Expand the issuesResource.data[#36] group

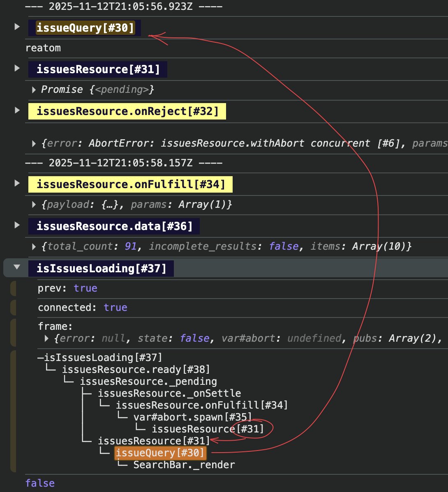tap(17, 225)
